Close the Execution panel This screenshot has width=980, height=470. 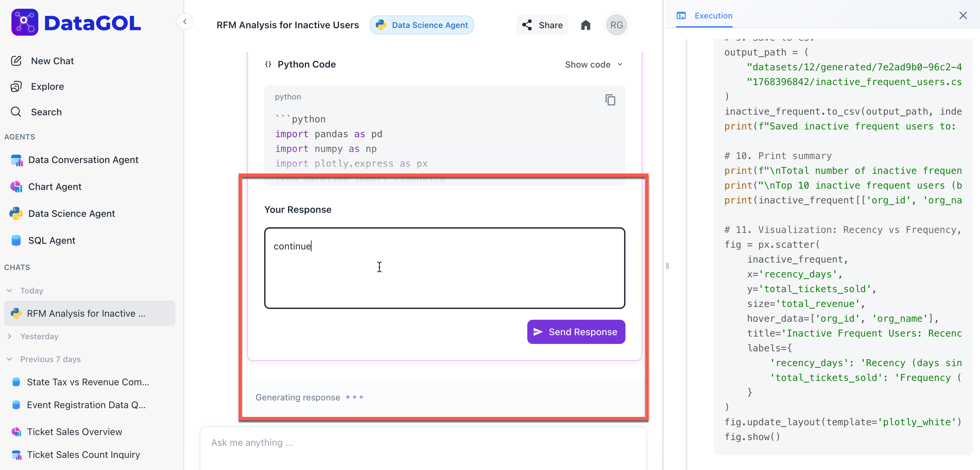point(963,15)
